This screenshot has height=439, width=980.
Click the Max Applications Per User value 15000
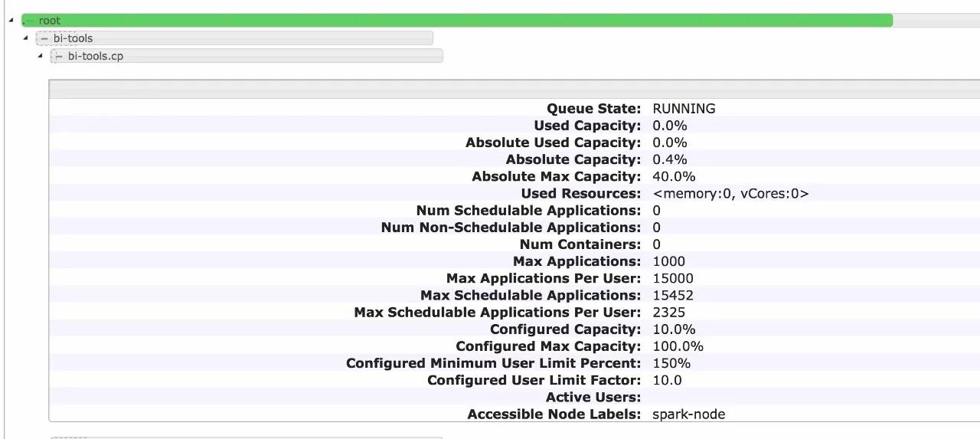673,278
